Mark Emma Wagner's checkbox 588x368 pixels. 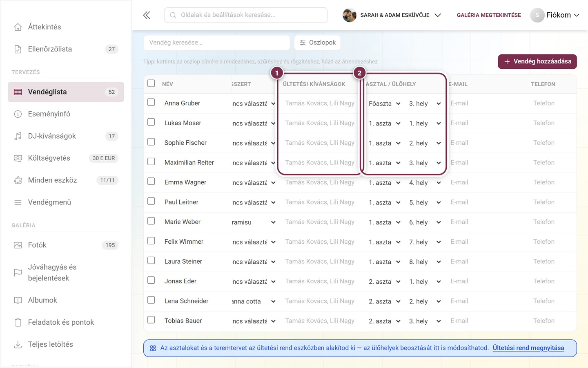coord(151,181)
